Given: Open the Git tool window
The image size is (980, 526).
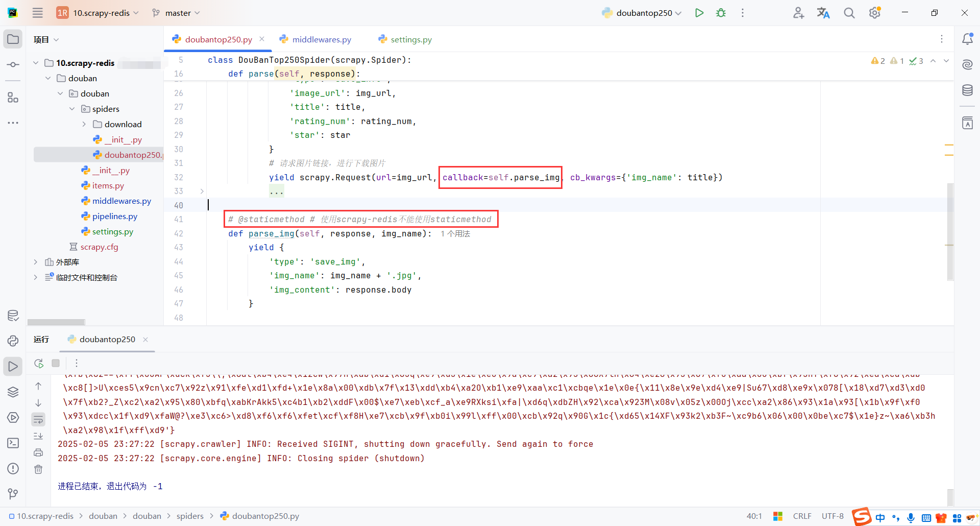Looking at the screenshot, I should click(x=13, y=494).
